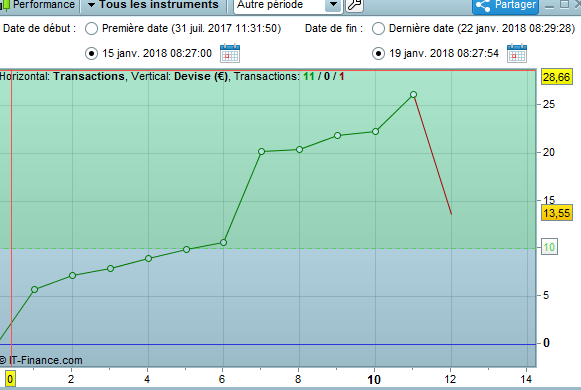Click the red 1 losing transactions count
The height and width of the screenshot is (390, 581).
[341, 76]
